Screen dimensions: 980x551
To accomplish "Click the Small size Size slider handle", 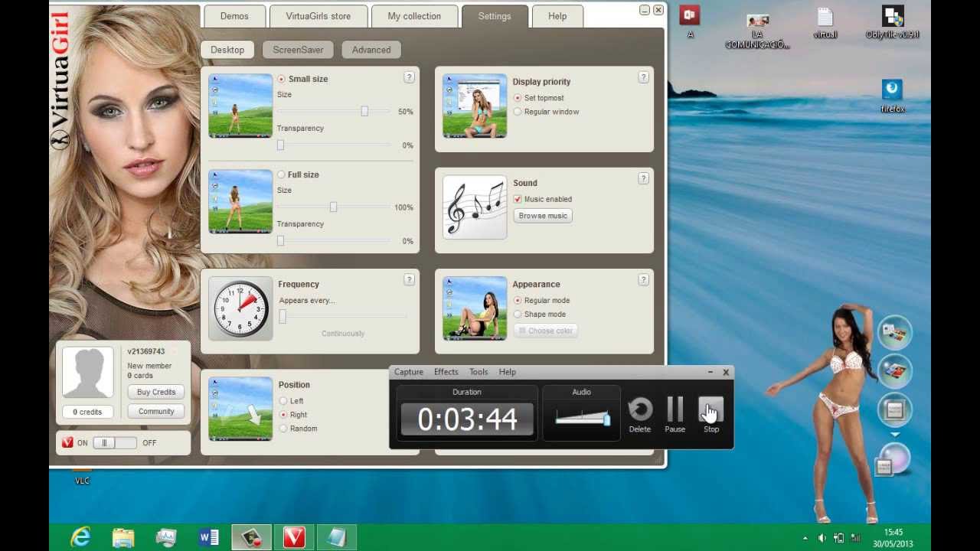I will coord(364,111).
